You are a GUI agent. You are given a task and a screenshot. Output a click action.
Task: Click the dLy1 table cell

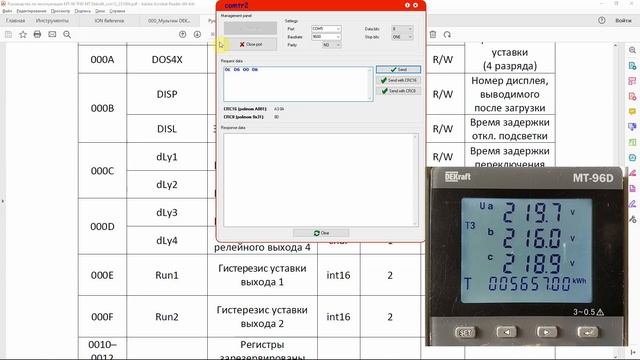click(x=167, y=157)
